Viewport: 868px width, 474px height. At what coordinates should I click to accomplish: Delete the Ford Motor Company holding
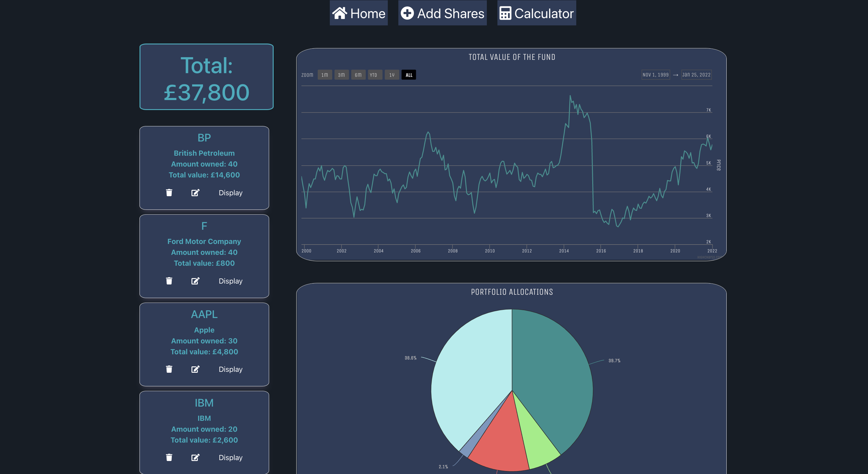pos(169,281)
